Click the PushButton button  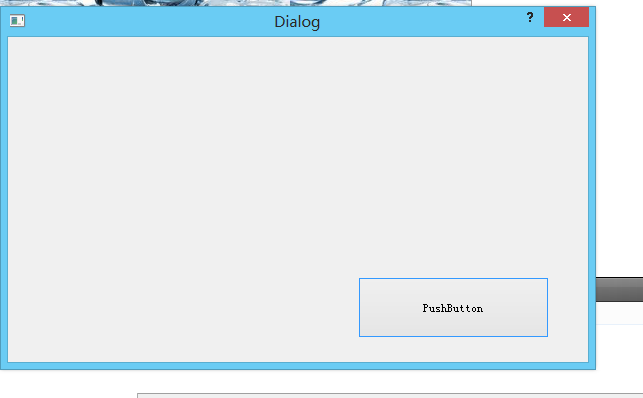pos(453,307)
